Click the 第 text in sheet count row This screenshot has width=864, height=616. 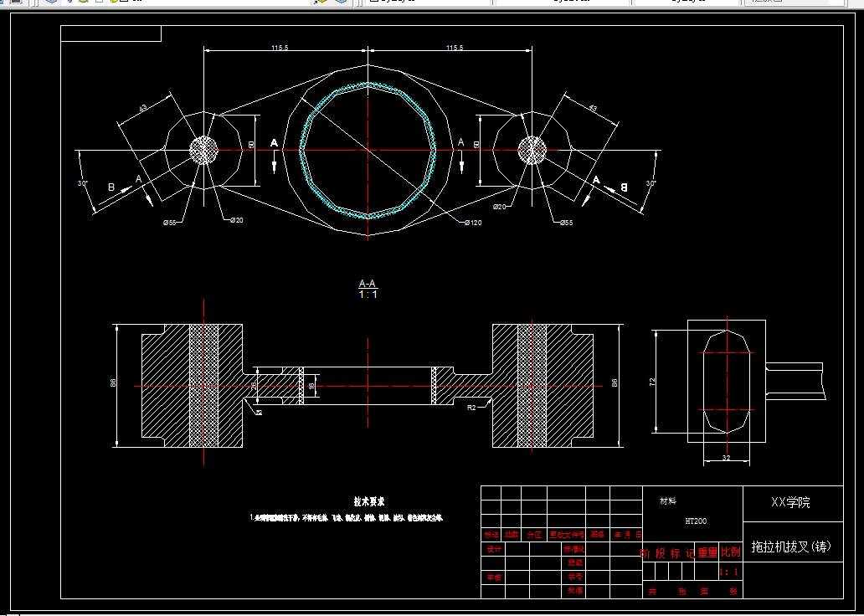click(705, 591)
